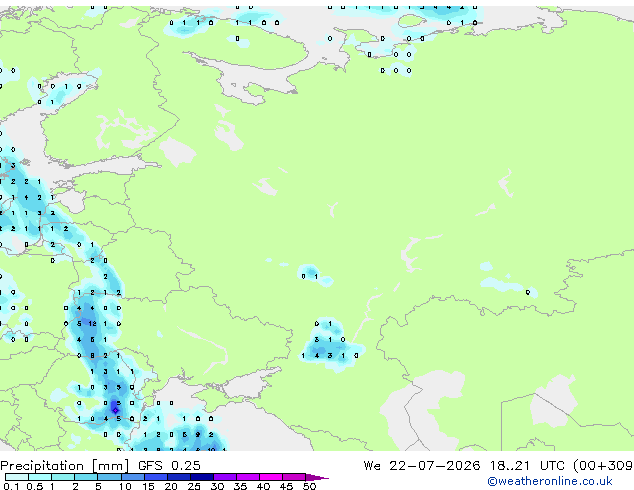This screenshot has width=634, height=490.
Task: Select legend swatch between 5 and 10
Action: coord(109,477)
